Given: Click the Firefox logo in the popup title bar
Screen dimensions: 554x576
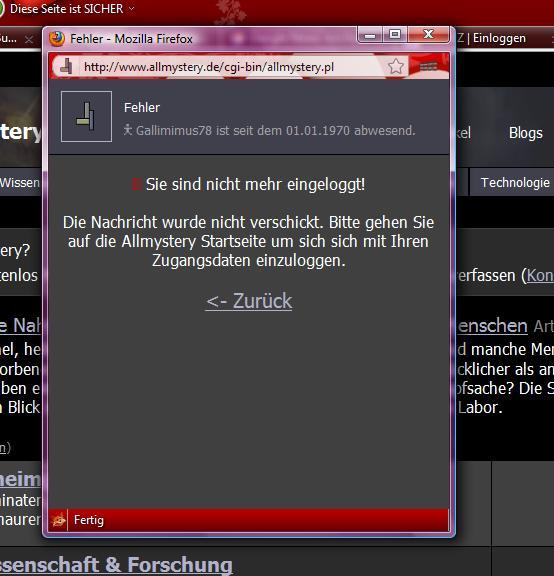Looking at the screenshot, I should coord(57,39).
